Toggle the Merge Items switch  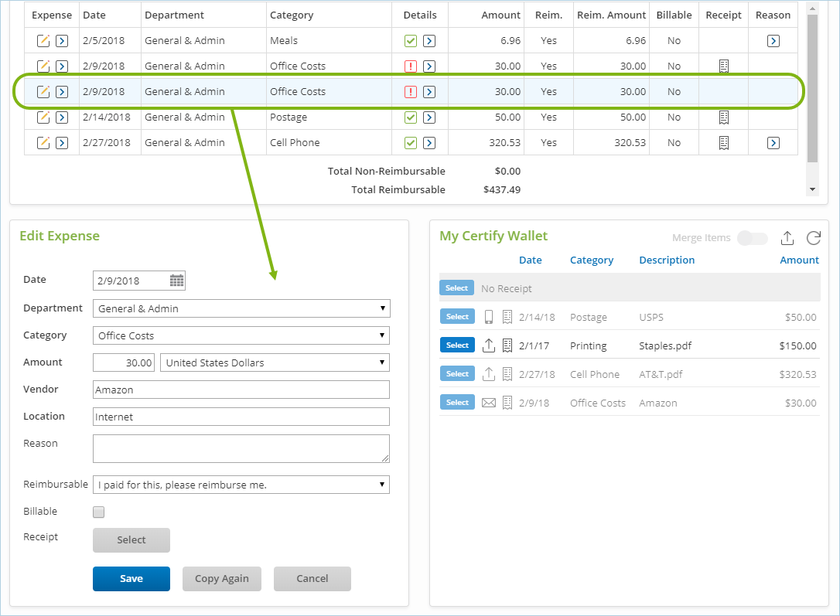pyautogui.click(x=753, y=237)
